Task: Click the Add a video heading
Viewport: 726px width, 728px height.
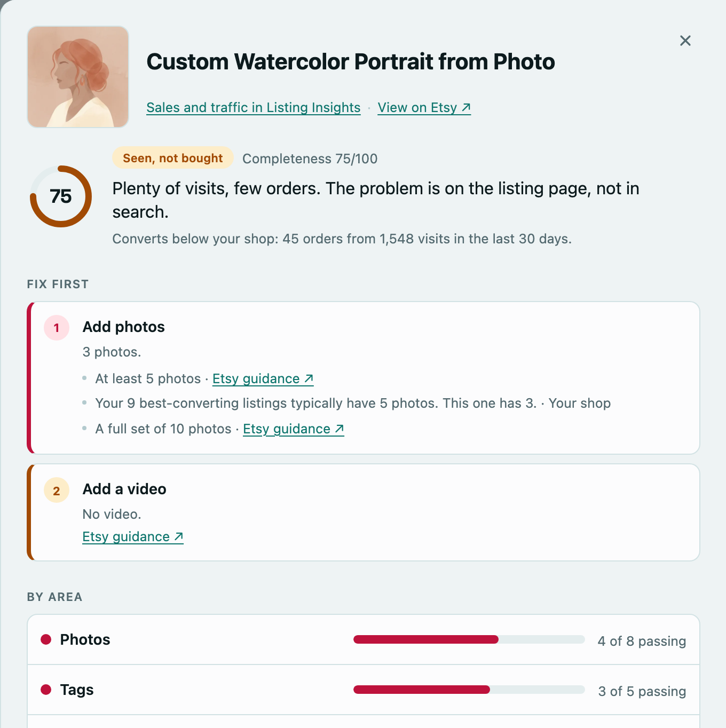Action: pos(124,489)
